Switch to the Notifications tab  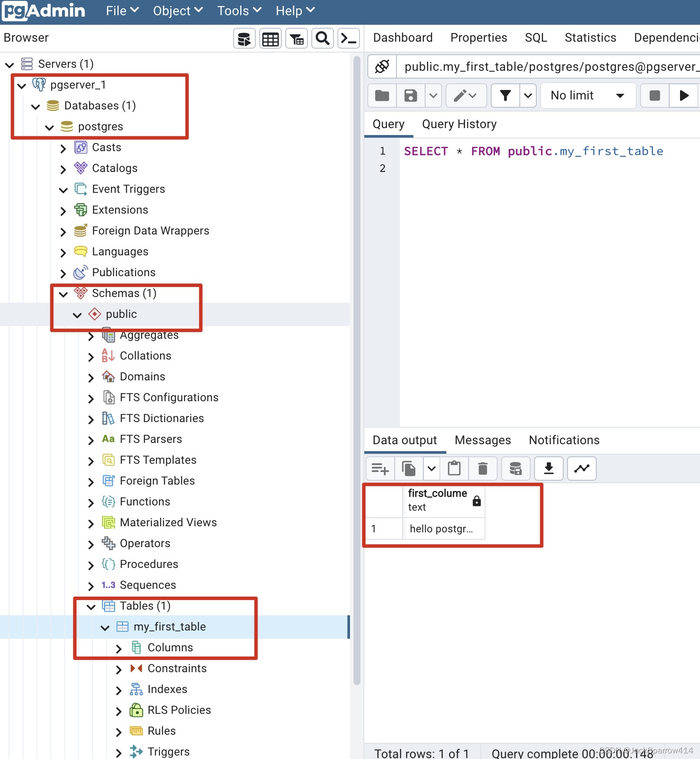(564, 440)
